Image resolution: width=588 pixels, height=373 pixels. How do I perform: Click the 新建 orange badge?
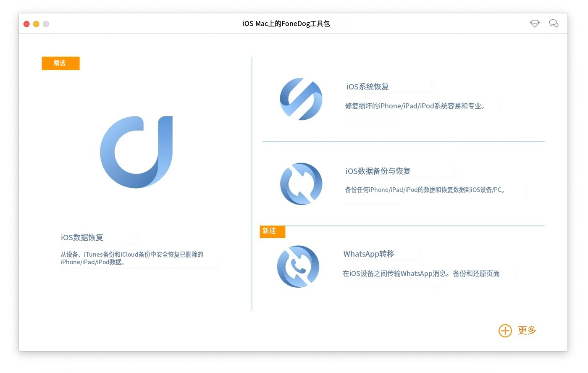click(272, 231)
